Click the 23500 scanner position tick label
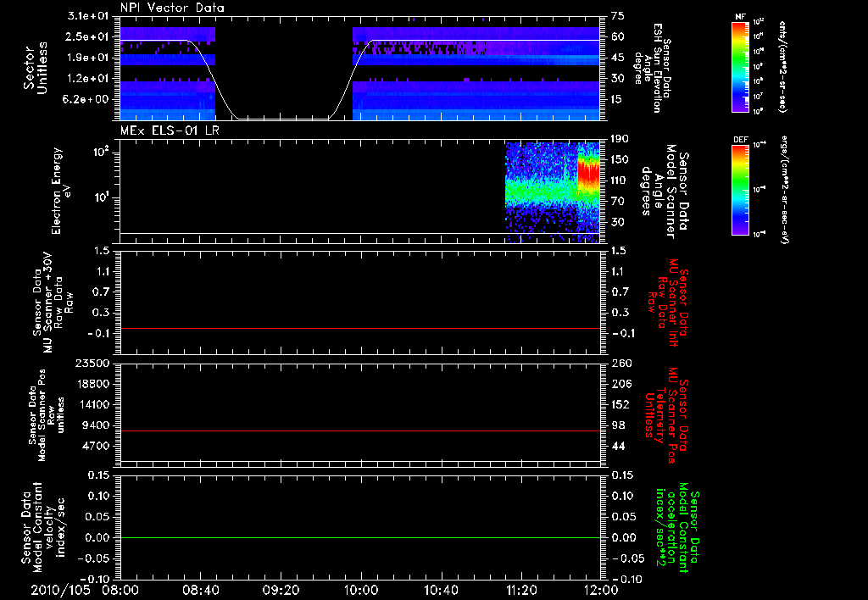Viewport: 868px width, 600px height. (x=92, y=363)
